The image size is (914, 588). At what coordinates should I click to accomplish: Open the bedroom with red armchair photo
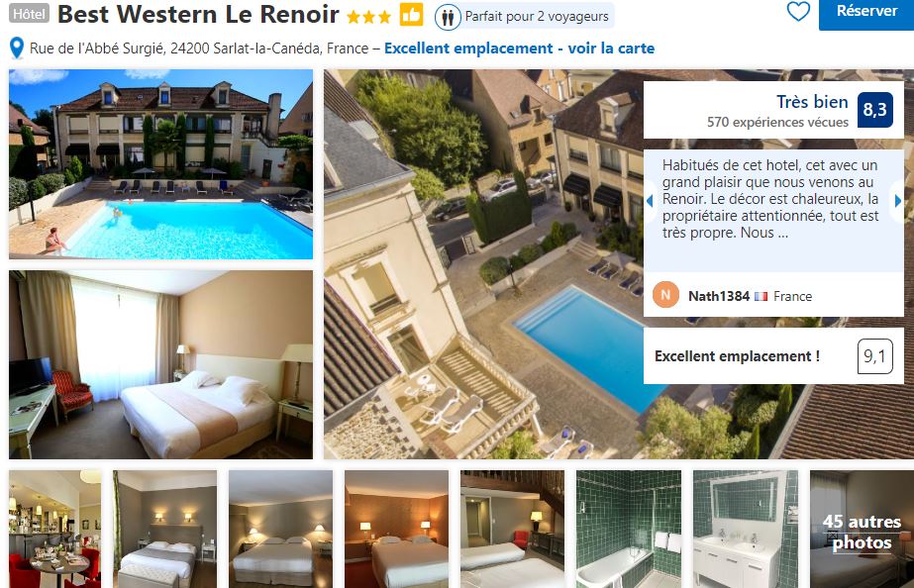tap(160, 364)
